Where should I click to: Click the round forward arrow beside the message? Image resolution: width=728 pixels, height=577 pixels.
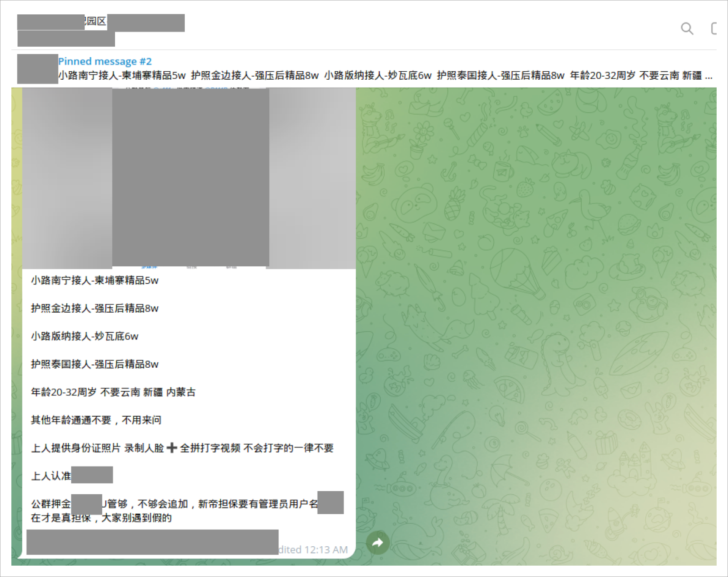(x=378, y=543)
